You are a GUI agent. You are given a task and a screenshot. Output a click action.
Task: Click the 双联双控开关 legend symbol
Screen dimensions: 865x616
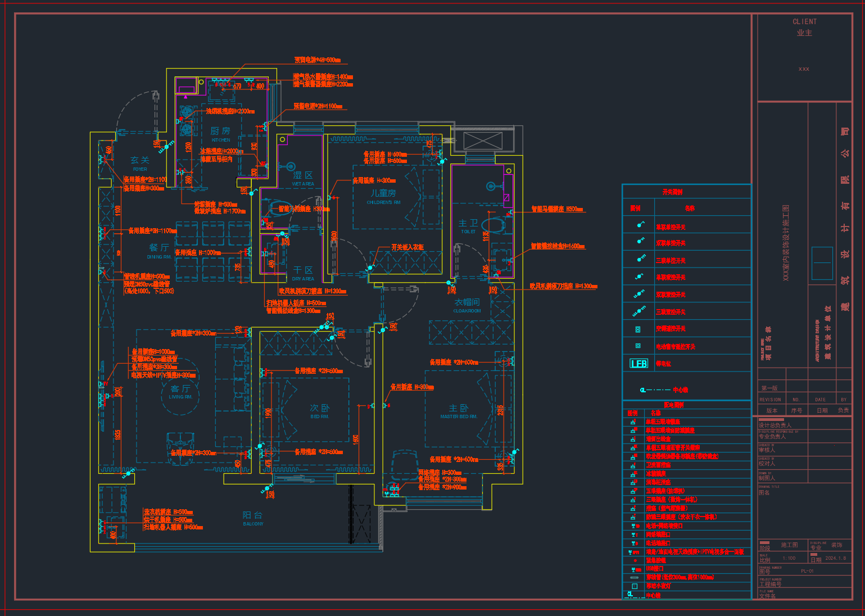639,294
